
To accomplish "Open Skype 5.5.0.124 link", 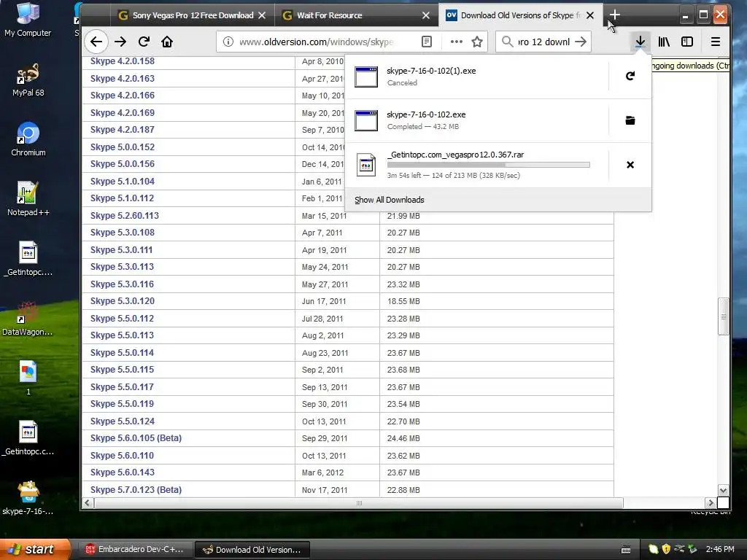I will tap(123, 421).
